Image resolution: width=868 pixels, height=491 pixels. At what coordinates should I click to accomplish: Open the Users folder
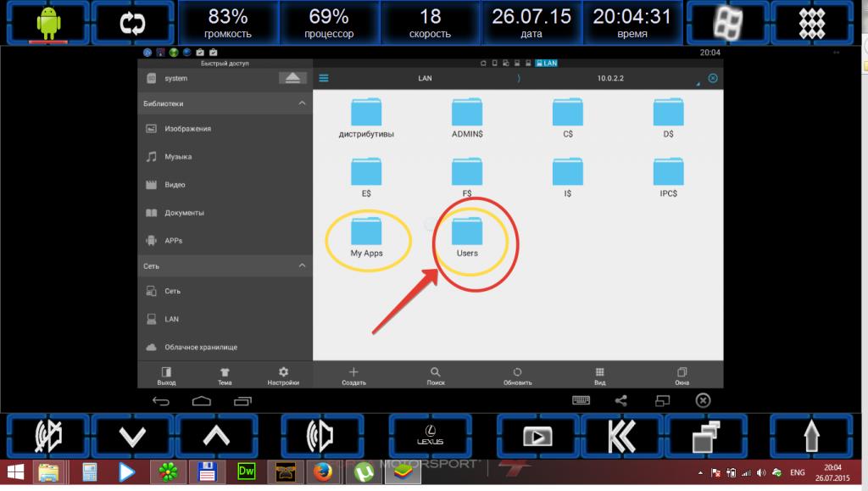pos(466,232)
